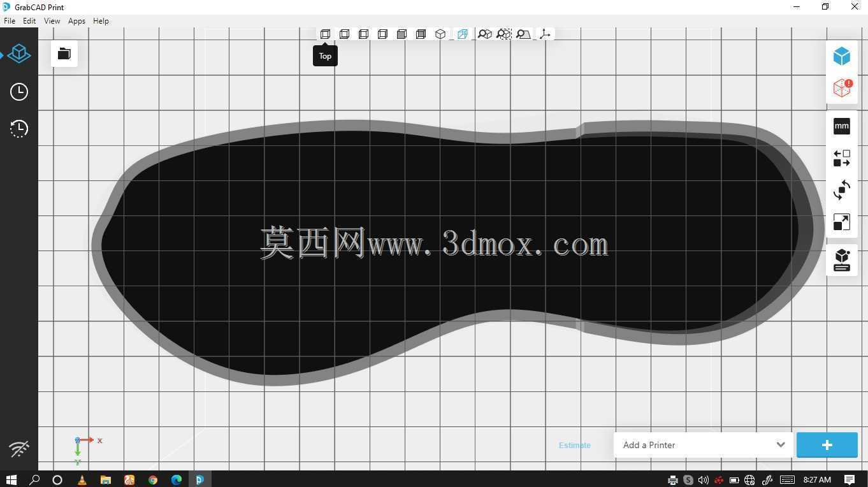Click the taskbar search icon
Image resolution: width=868 pixels, height=487 pixels.
coord(34,479)
